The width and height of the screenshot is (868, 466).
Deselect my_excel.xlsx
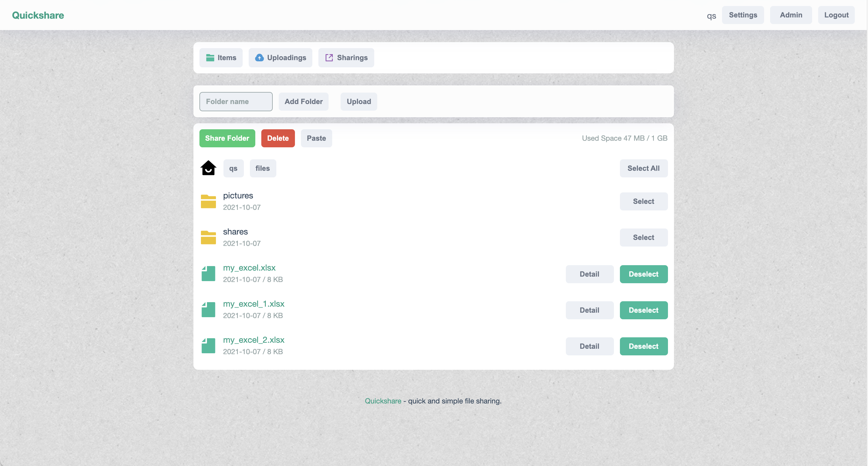pos(644,274)
